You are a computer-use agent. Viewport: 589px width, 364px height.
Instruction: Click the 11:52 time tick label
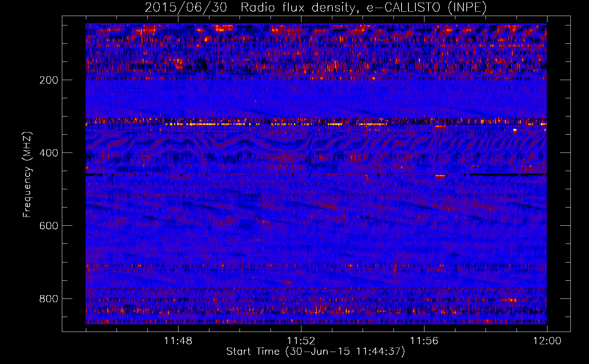(301, 341)
